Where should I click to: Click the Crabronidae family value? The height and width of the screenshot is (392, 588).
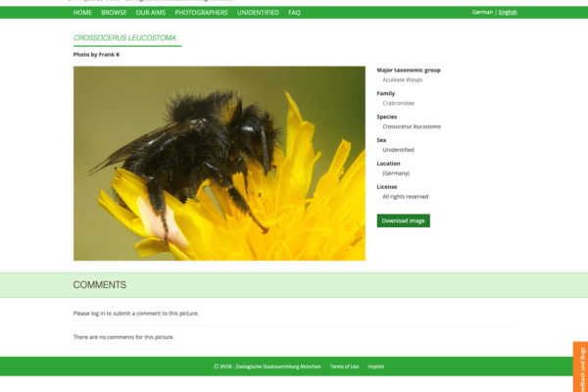(x=398, y=103)
